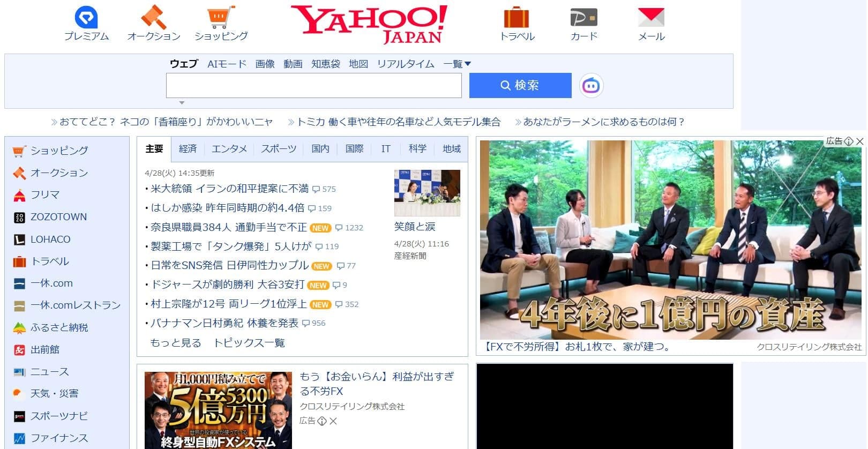Open 天気・災害 in the sidebar
This screenshot has width=868, height=449.
point(54,394)
